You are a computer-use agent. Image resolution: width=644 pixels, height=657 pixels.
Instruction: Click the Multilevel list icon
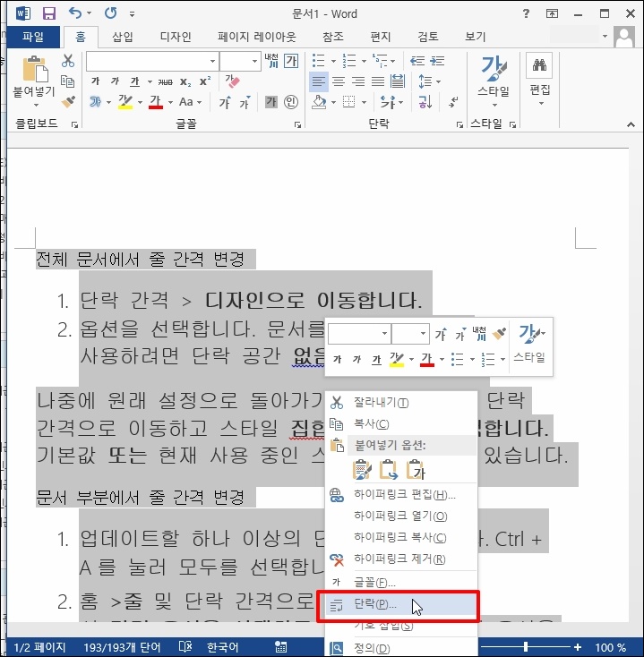(x=380, y=61)
